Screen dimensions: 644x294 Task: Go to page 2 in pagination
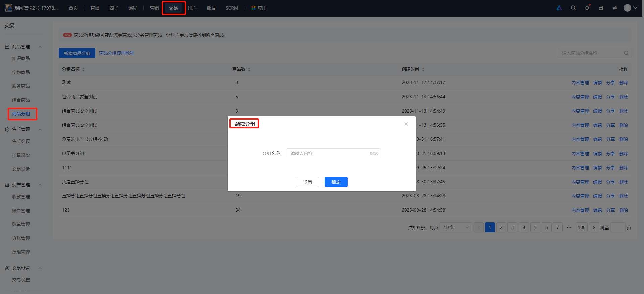(501, 227)
